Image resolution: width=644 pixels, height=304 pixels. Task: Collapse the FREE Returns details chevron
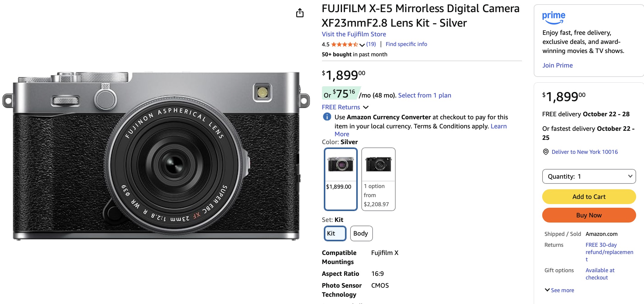coord(366,107)
